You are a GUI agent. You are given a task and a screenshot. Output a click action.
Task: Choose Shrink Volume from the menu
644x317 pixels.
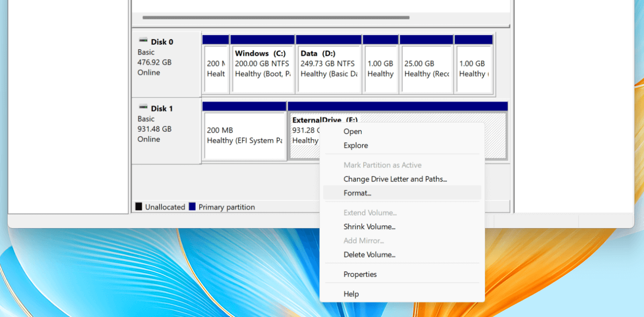pyautogui.click(x=370, y=227)
